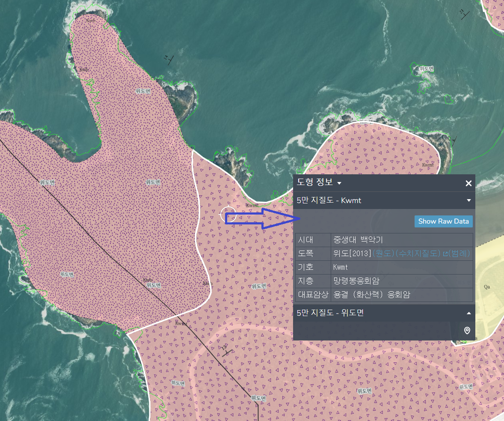Viewport: 504px width, 421px height.
Task: Close the 도형 정보 panel with X
Action: pyautogui.click(x=468, y=183)
